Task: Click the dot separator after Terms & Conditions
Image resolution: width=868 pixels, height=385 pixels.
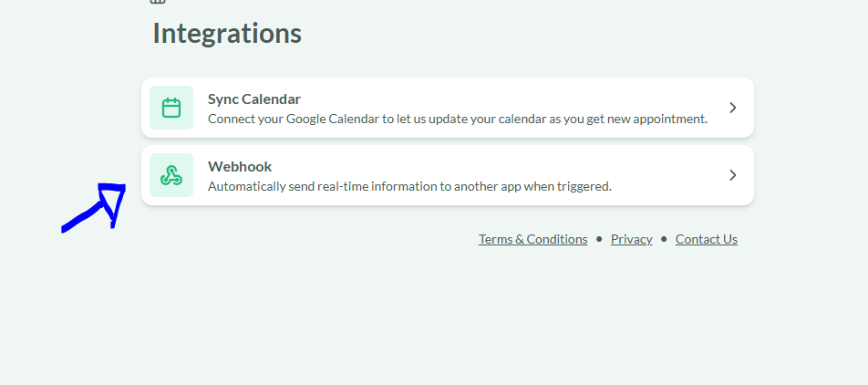Action: pyautogui.click(x=599, y=239)
